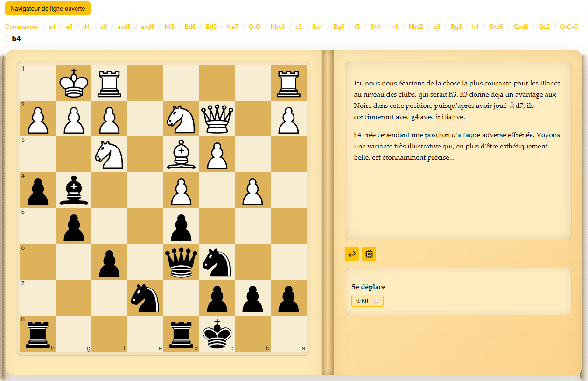Viewport: 588px width, 381px height.
Task: Go to Commencer in the move breadcrumb
Action: pyautogui.click(x=21, y=27)
